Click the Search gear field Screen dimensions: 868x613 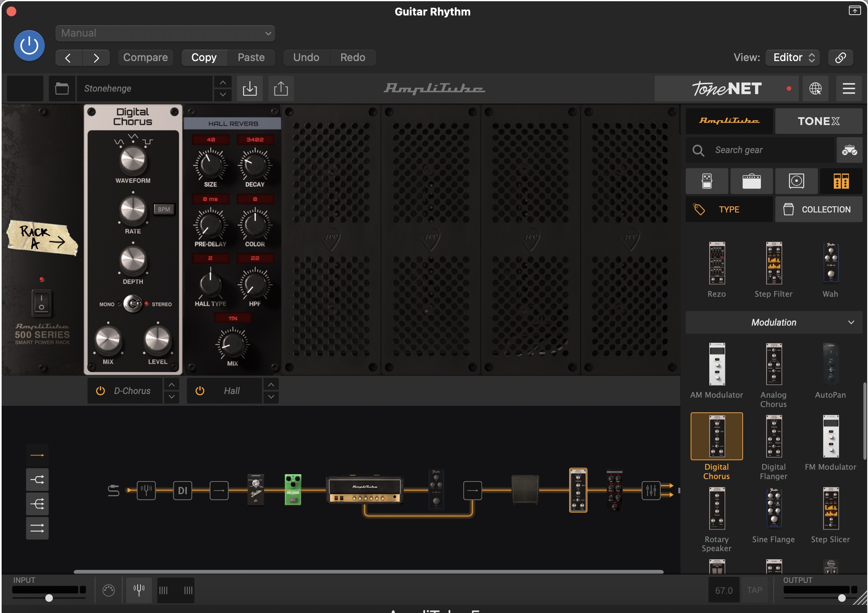(x=760, y=150)
